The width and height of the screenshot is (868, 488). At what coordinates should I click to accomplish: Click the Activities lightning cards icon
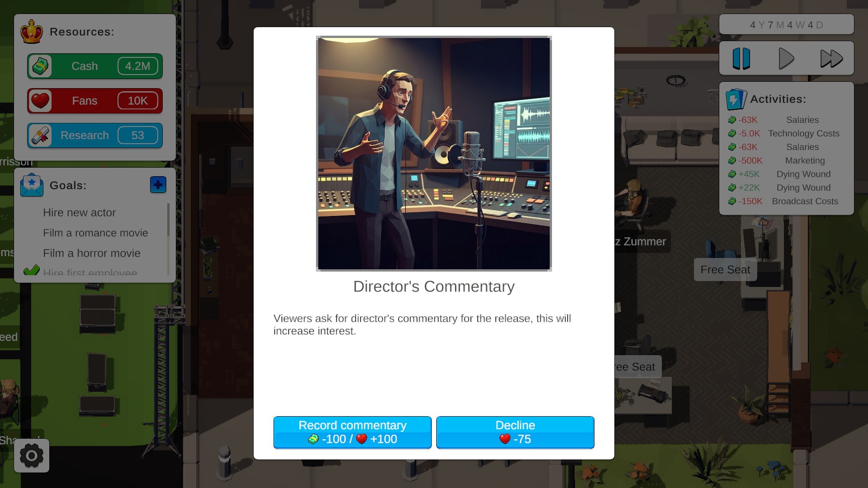[x=736, y=99]
